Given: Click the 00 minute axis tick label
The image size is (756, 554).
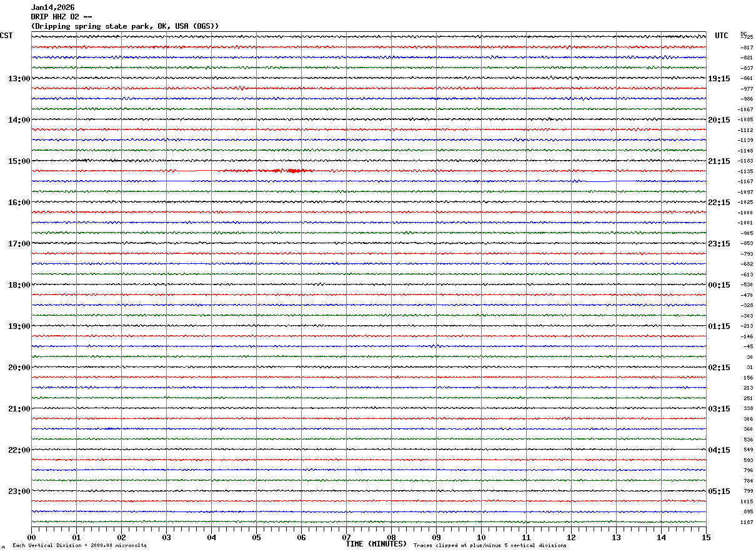Looking at the screenshot, I should coord(31,537).
